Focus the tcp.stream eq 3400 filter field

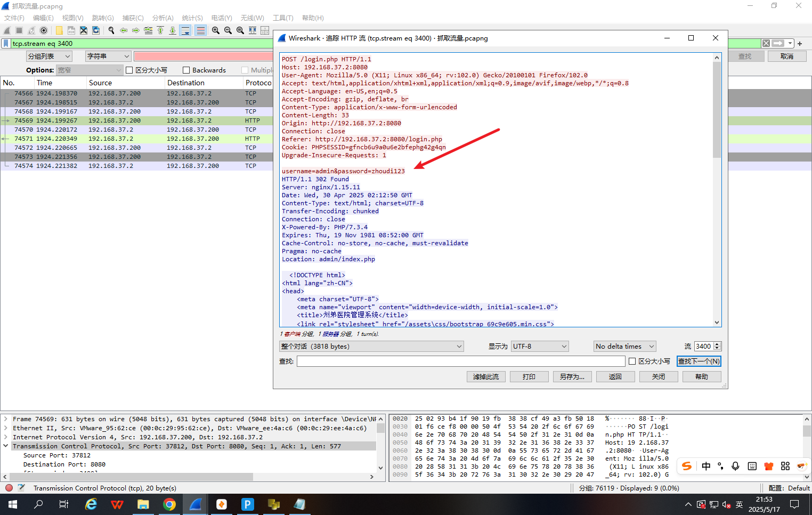(x=386, y=44)
